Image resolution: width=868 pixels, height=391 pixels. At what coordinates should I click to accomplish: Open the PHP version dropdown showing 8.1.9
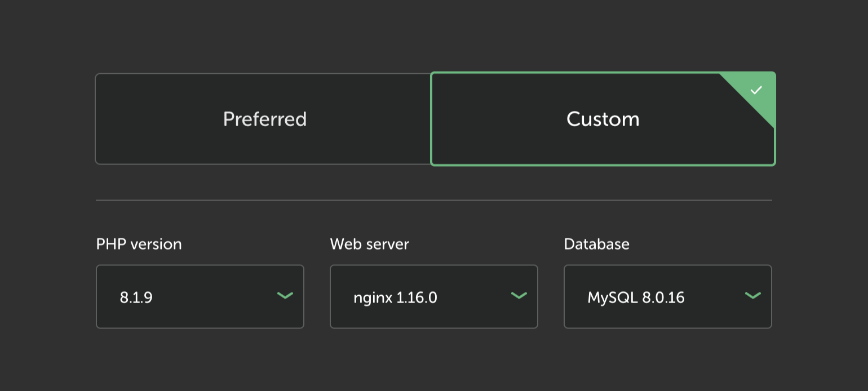(x=200, y=296)
